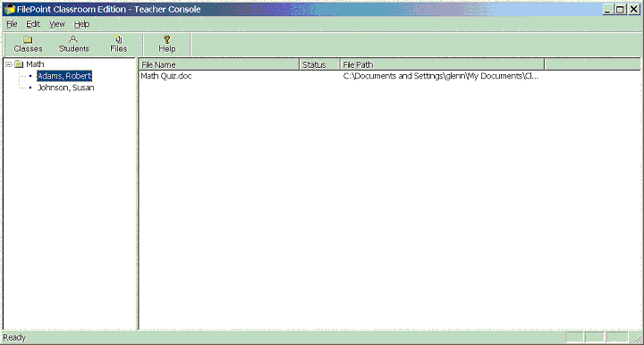Click the Help toolbar button
The width and height of the screenshot is (644, 345).
point(166,44)
